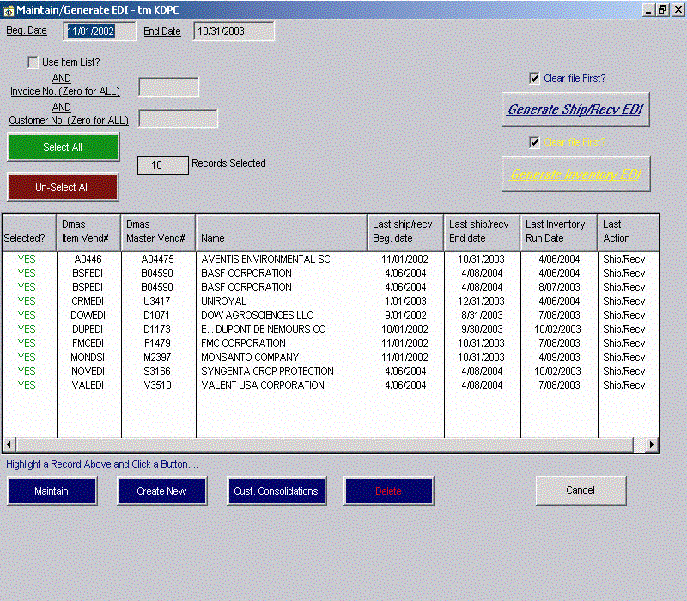The image size is (687, 601).
Task: Click the Cancel button
Action: (581, 491)
